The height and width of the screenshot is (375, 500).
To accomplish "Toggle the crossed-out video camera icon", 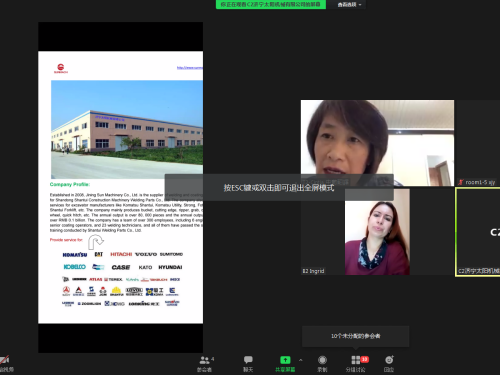I will [x=4, y=360].
